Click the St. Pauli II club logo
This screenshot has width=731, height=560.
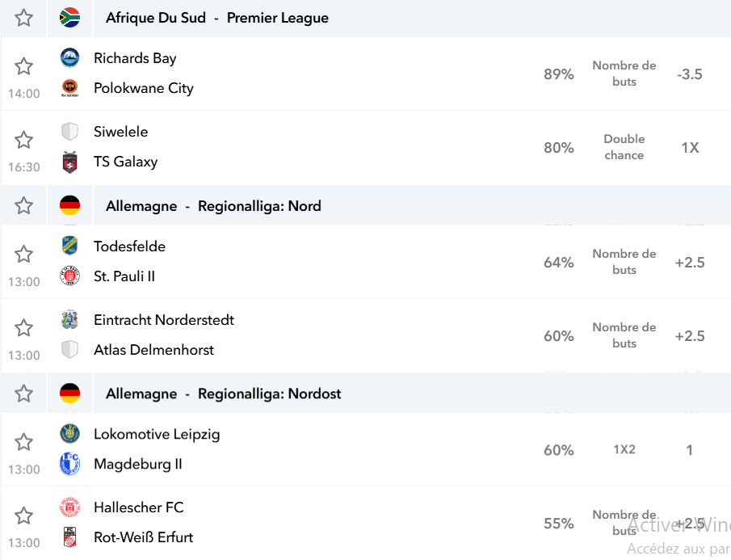[x=70, y=276]
